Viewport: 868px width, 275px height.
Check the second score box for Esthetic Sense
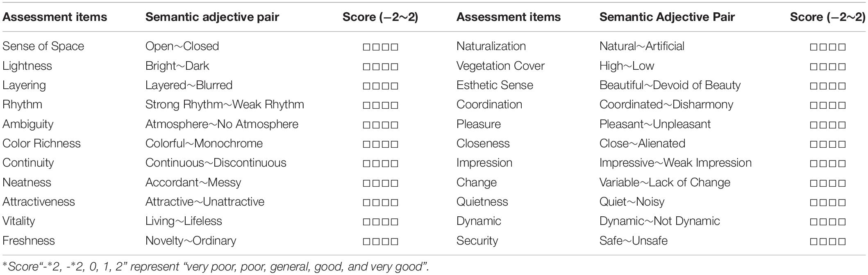click(823, 86)
